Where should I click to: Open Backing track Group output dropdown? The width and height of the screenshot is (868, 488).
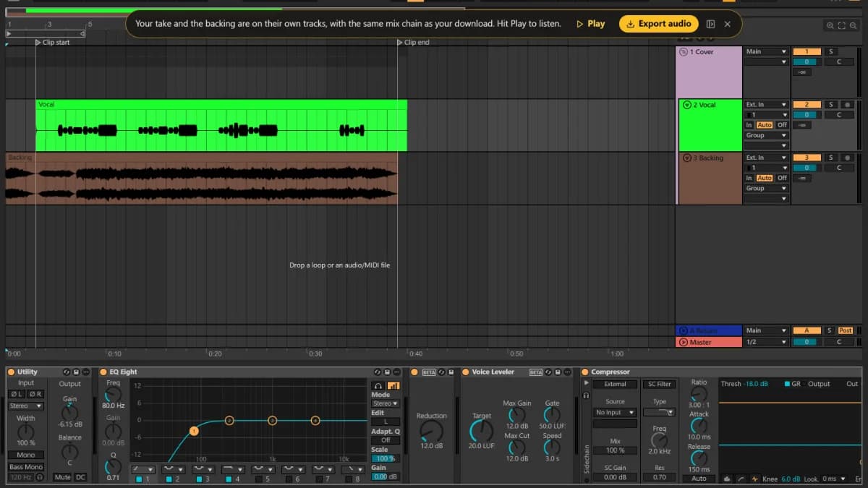point(766,188)
